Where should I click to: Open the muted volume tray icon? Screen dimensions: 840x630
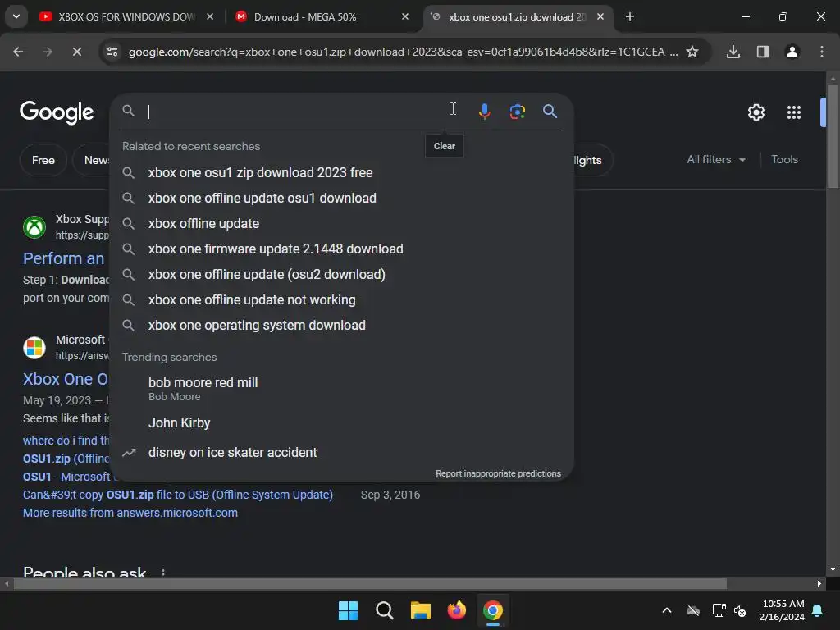click(741, 610)
